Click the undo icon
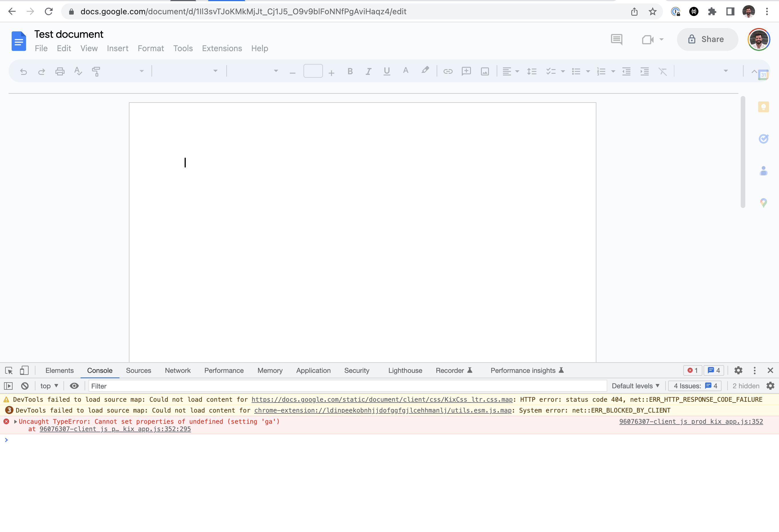 click(23, 71)
